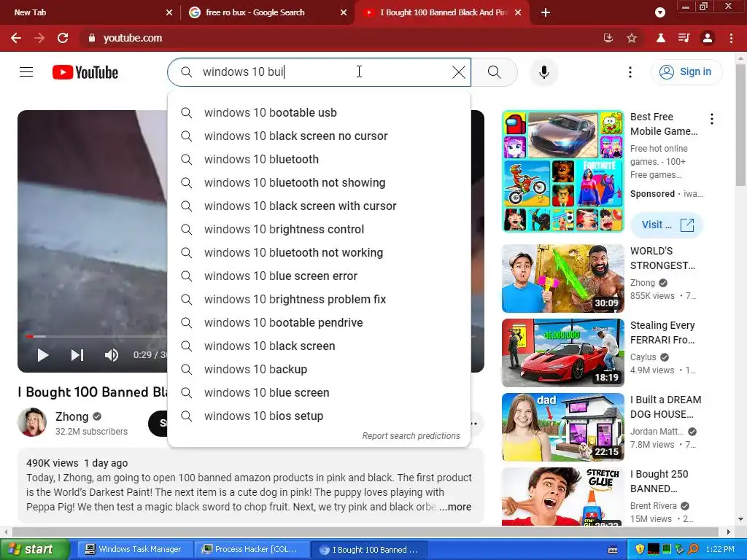Pick windows 10 brightness problem fix suggestion

(320, 300)
